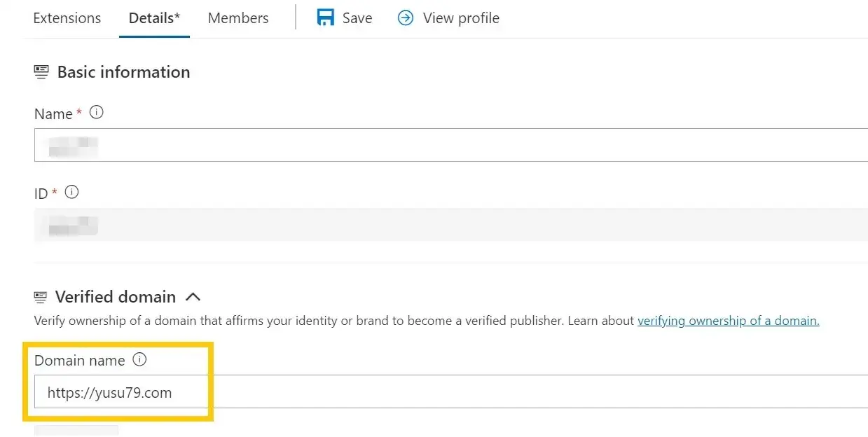This screenshot has height=437, width=868.
Task: Click the gray button below the domain field
Action: pyautogui.click(x=76, y=430)
